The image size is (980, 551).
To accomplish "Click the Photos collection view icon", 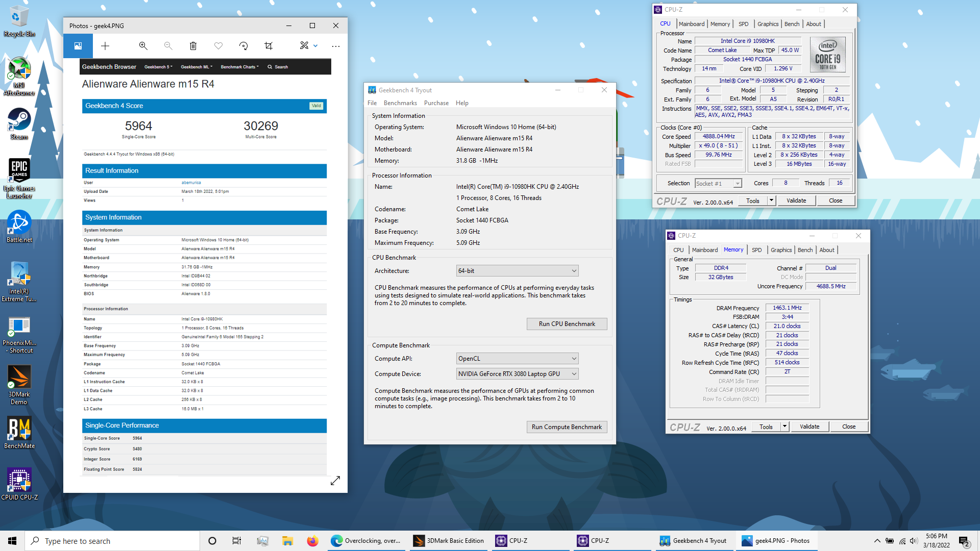I will (x=78, y=46).
